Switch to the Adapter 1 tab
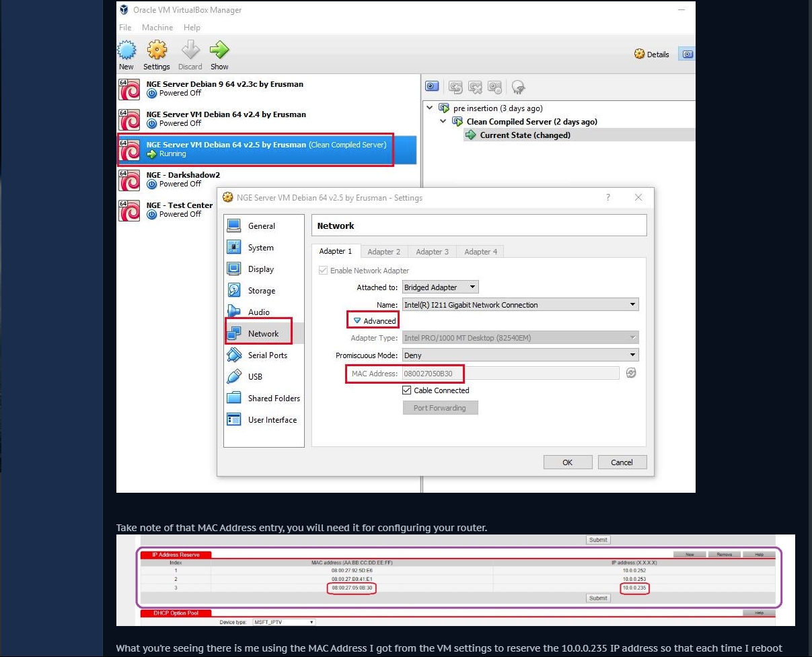 336,251
